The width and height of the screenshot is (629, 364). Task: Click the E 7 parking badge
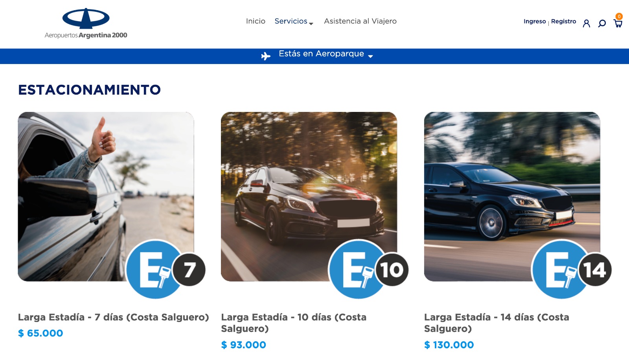(x=166, y=269)
